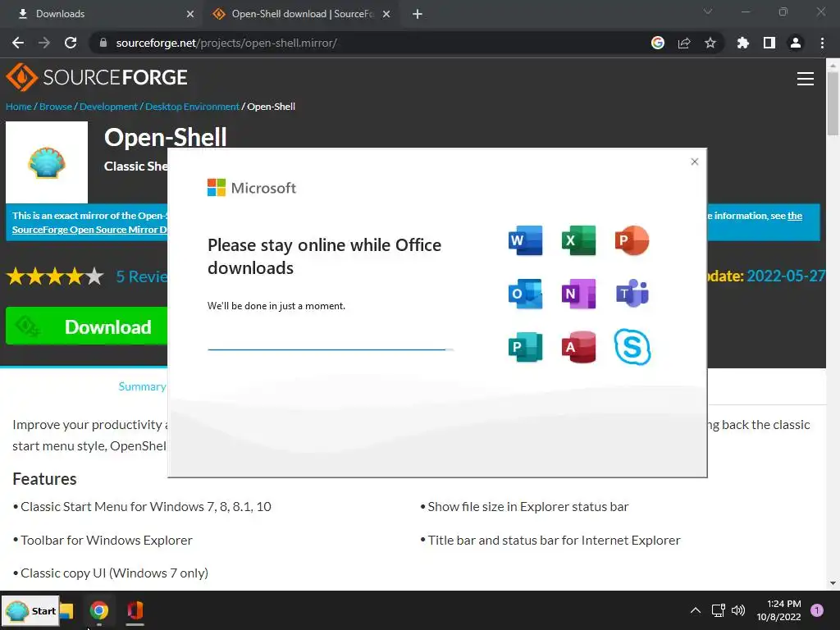Click the Excel icon in Office dialog
The height and width of the screenshot is (630, 840).
578,240
